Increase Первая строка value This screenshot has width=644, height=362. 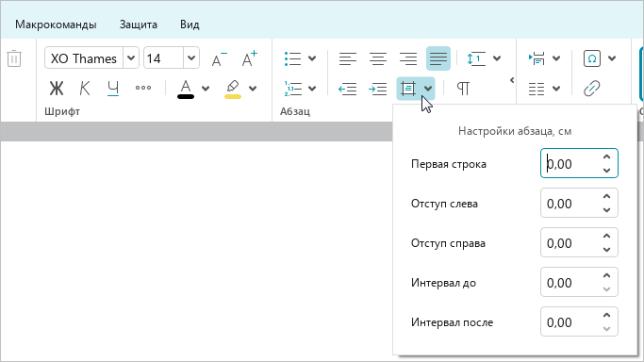coord(606,156)
